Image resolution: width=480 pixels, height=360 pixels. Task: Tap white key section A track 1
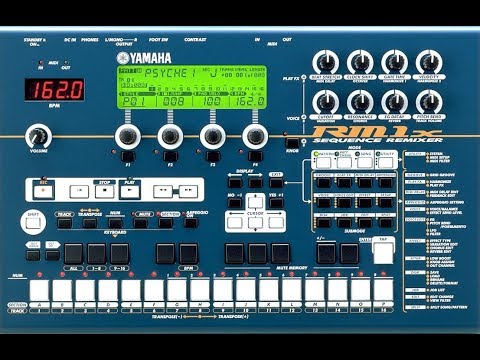pyautogui.click(x=39, y=290)
